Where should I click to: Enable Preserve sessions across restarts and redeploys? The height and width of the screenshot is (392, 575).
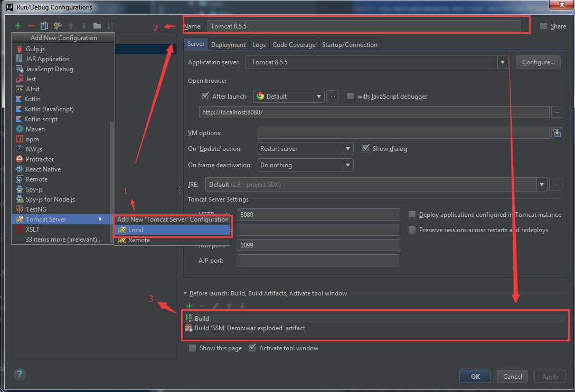412,230
